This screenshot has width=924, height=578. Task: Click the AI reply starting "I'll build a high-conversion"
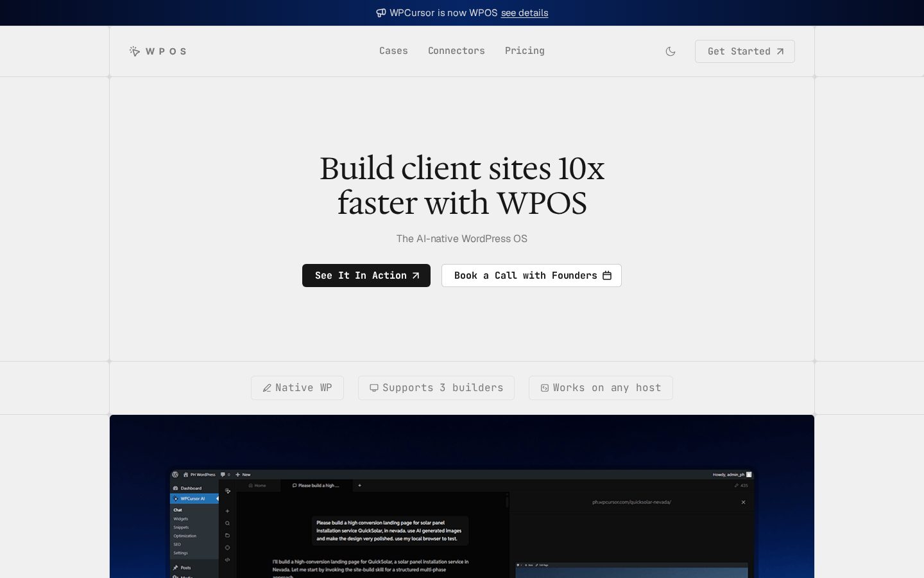[370, 569]
